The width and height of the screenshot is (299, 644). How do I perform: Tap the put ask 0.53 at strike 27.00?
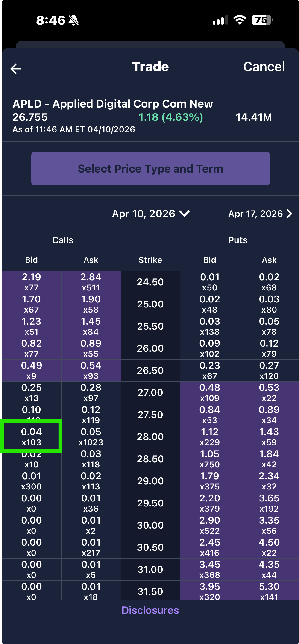(269, 392)
